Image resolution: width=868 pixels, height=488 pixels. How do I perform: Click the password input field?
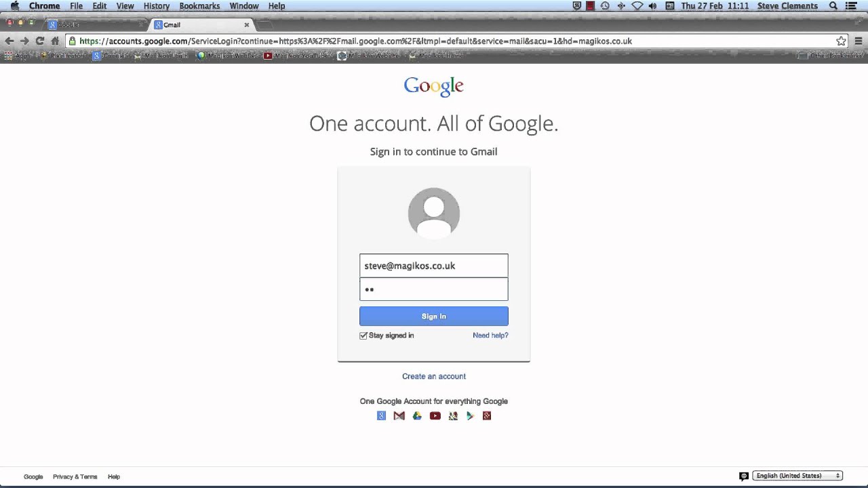click(x=434, y=289)
